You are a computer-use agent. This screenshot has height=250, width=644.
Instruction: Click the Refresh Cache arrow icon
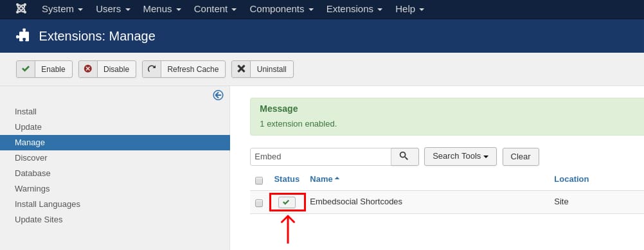pyautogui.click(x=152, y=69)
